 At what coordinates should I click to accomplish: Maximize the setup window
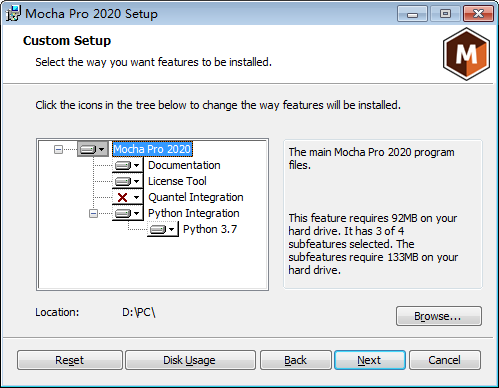tap(445, 14)
